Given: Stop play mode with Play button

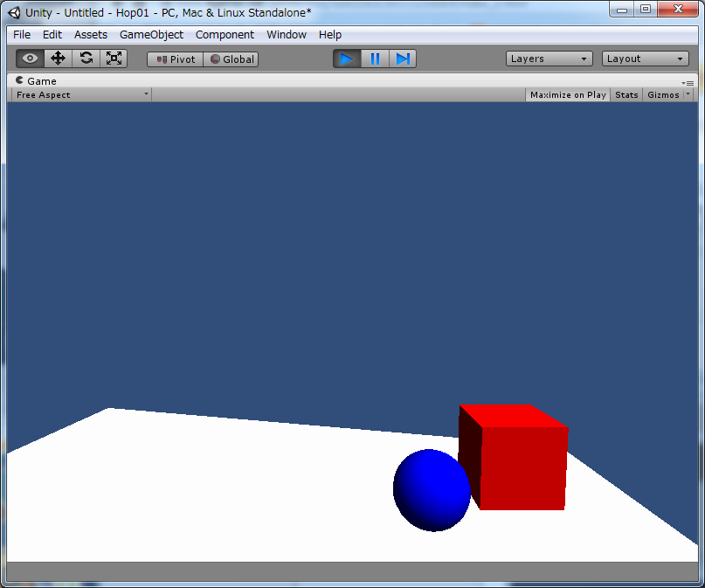Looking at the screenshot, I should click(x=347, y=59).
